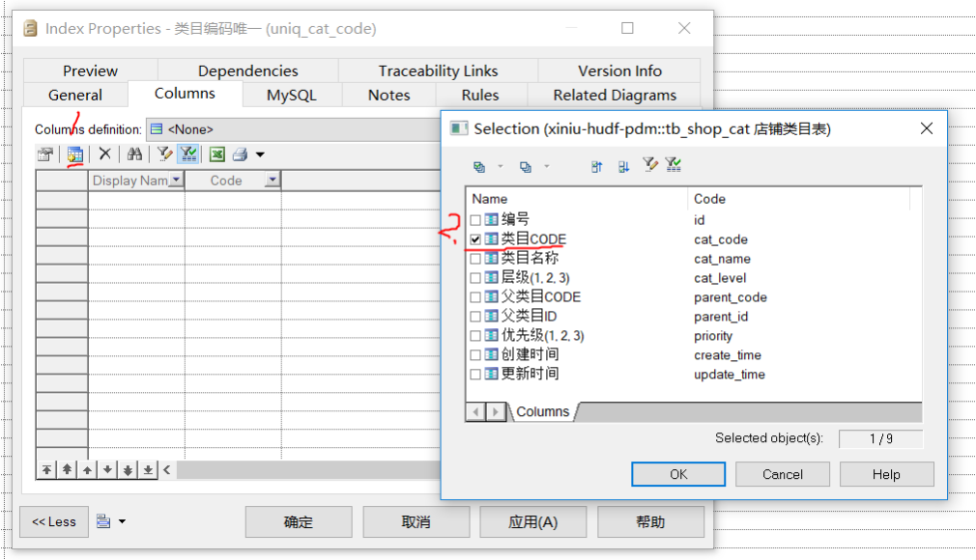Move row to bottom with the last arrow button

148,470
